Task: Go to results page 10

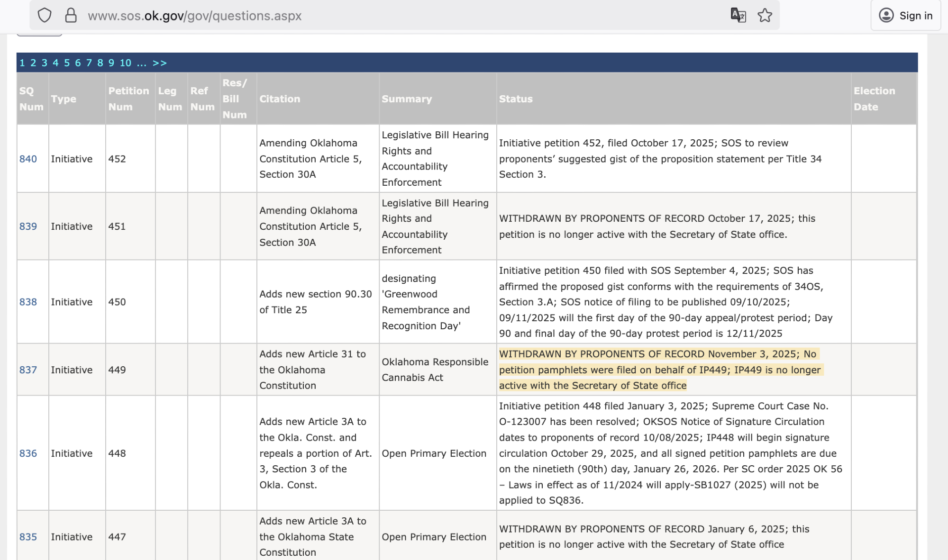Action: coord(125,63)
